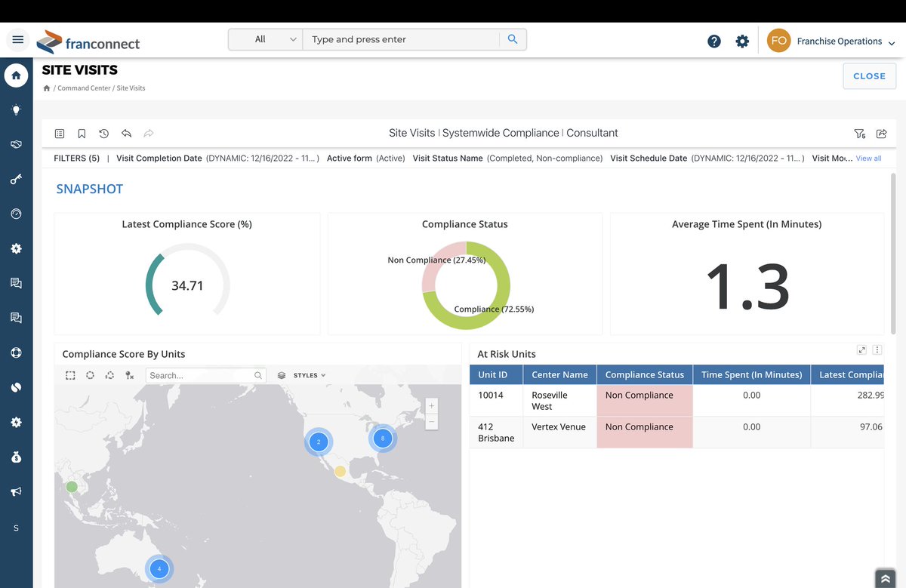The width and height of the screenshot is (906, 588).
Task: Open the key sidebar module
Action: point(16,179)
